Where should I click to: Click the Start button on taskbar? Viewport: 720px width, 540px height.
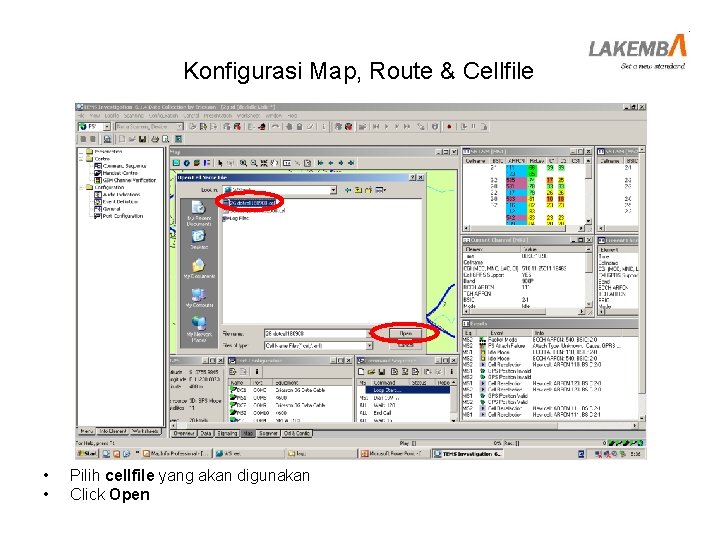87,454
